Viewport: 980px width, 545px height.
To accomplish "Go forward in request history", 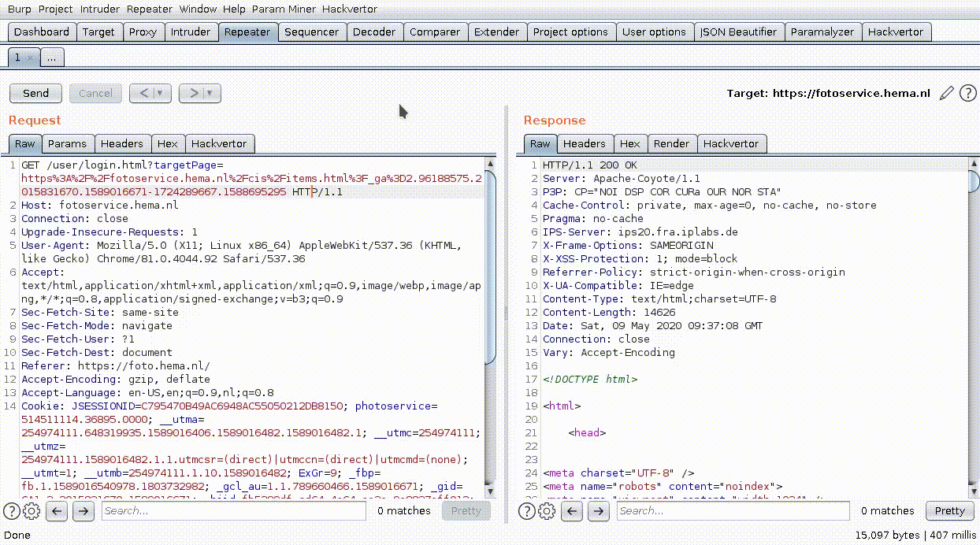I will (195, 93).
